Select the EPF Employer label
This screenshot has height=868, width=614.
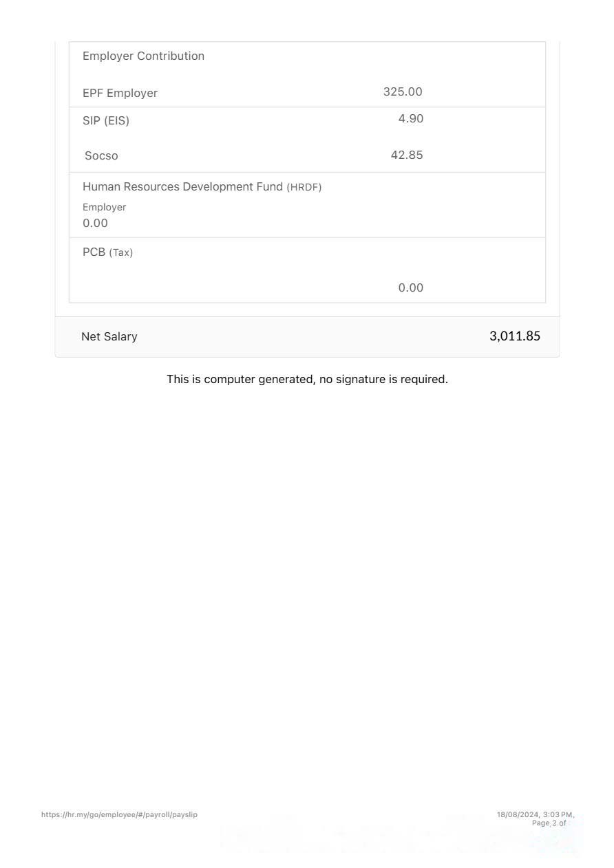tap(120, 94)
